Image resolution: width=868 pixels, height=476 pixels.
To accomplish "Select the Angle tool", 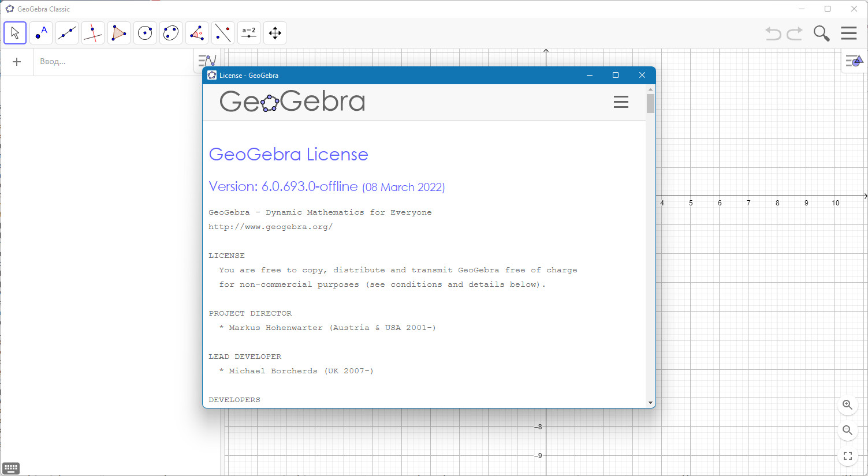I will click(x=197, y=33).
